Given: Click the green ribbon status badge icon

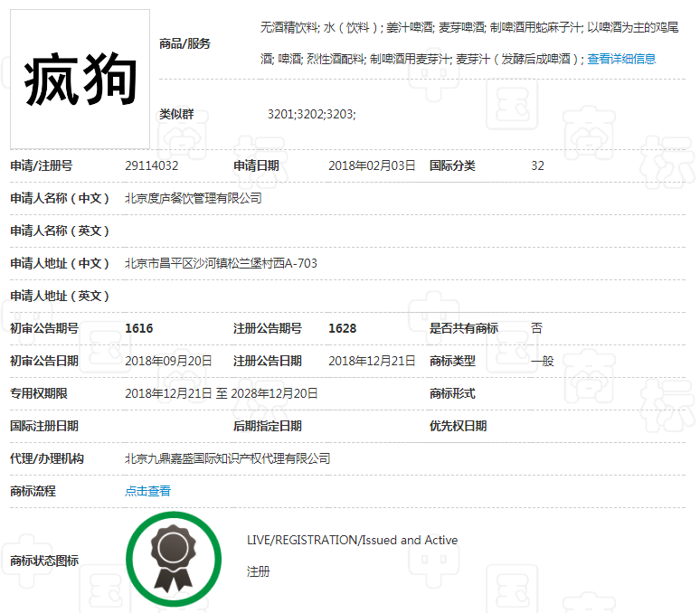Looking at the screenshot, I should (173, 559).
